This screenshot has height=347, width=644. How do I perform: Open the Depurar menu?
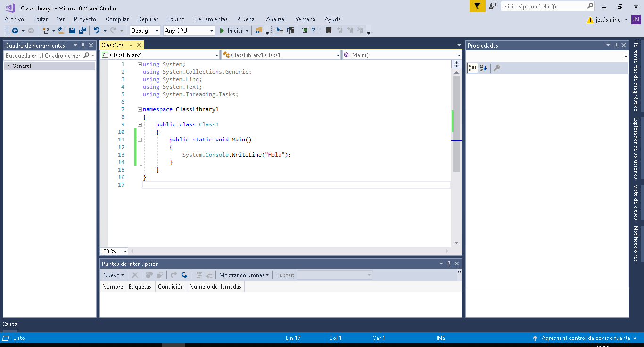(148, 19)
